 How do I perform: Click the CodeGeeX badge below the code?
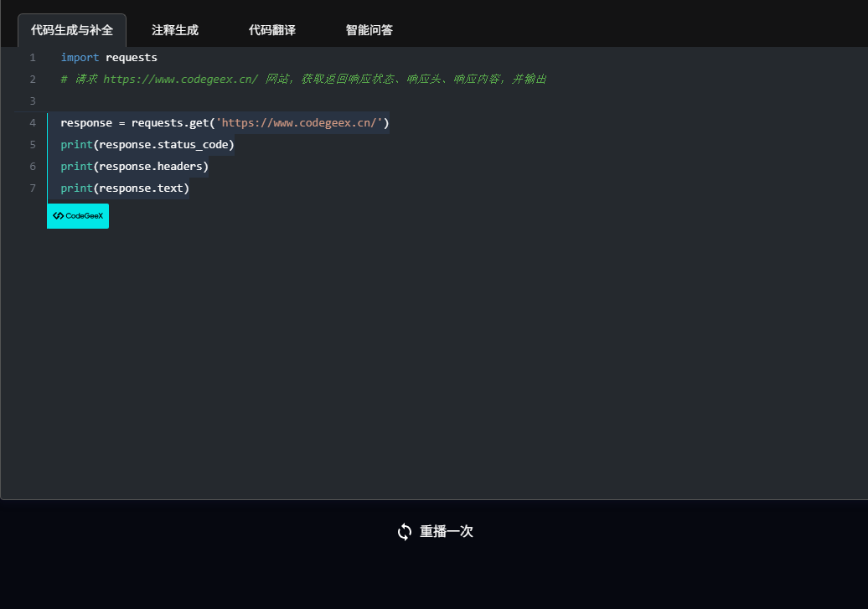78,216
